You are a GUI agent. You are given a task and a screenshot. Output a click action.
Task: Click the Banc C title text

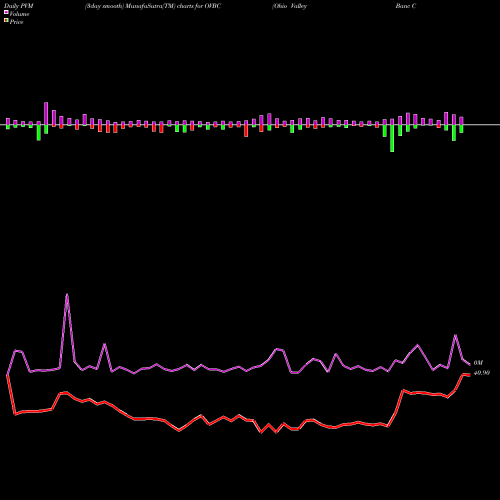(x=406, y=6)
